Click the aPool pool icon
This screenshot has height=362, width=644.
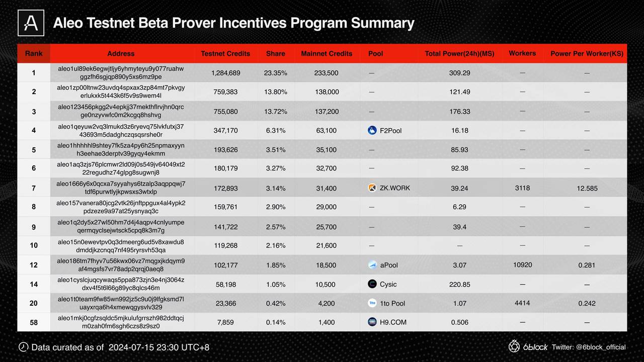[372, 265]
